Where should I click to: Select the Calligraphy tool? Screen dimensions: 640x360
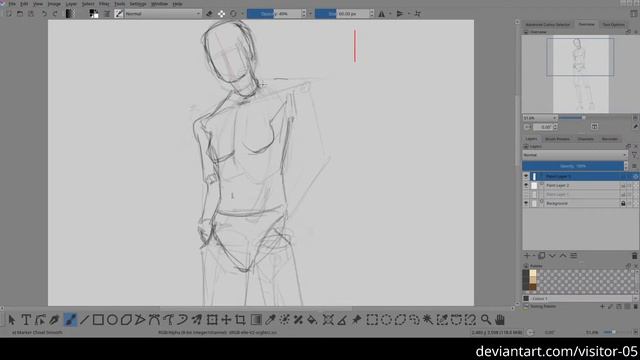click(54, 320)
